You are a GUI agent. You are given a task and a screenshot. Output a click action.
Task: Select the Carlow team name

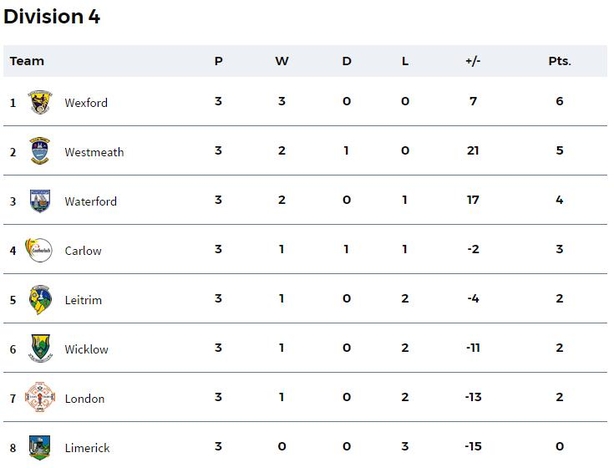click(x=83, y=251)
